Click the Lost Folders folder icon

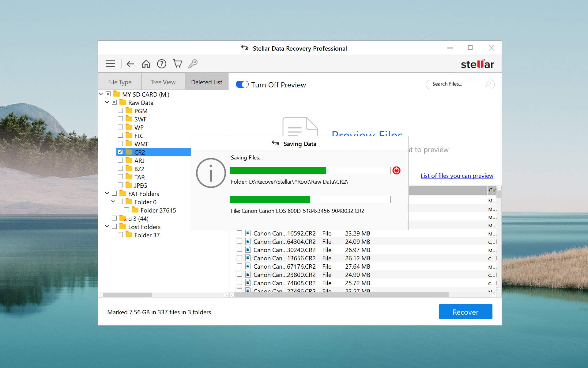123,227
